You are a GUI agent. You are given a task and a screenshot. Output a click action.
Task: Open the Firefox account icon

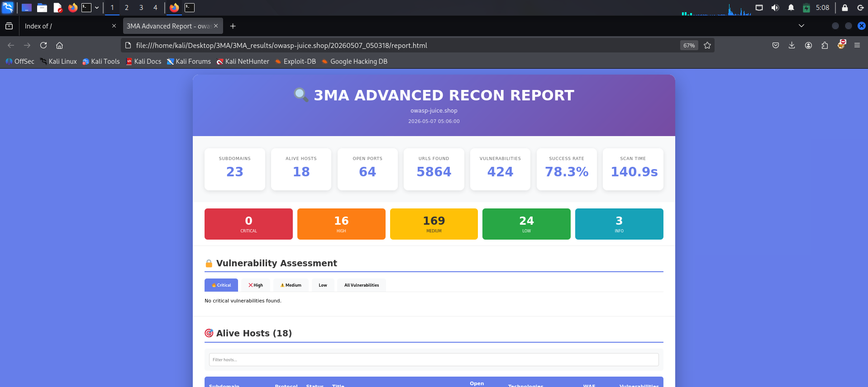(808, 45)
